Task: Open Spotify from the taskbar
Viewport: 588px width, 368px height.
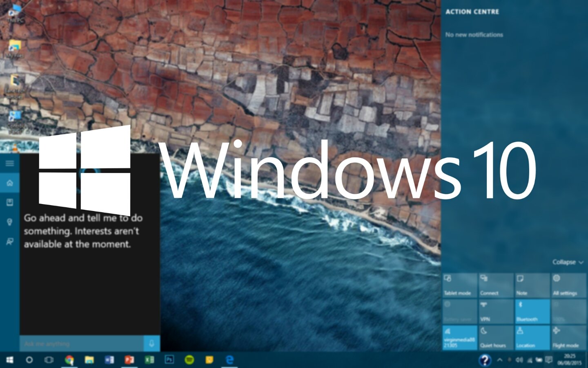Action: pyautogui.click(x=189, y=360)
